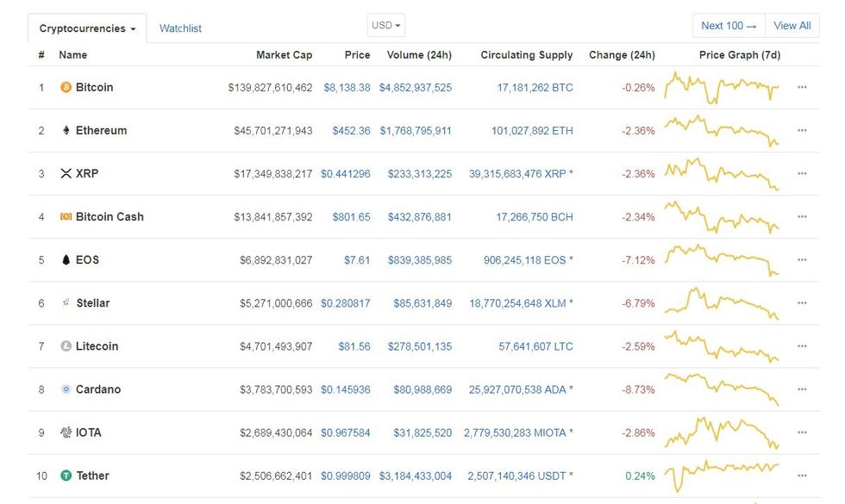Viewport: 845px width, 504px height.
Task: Click the Litecoin logo icon
Action: (66, 346)
